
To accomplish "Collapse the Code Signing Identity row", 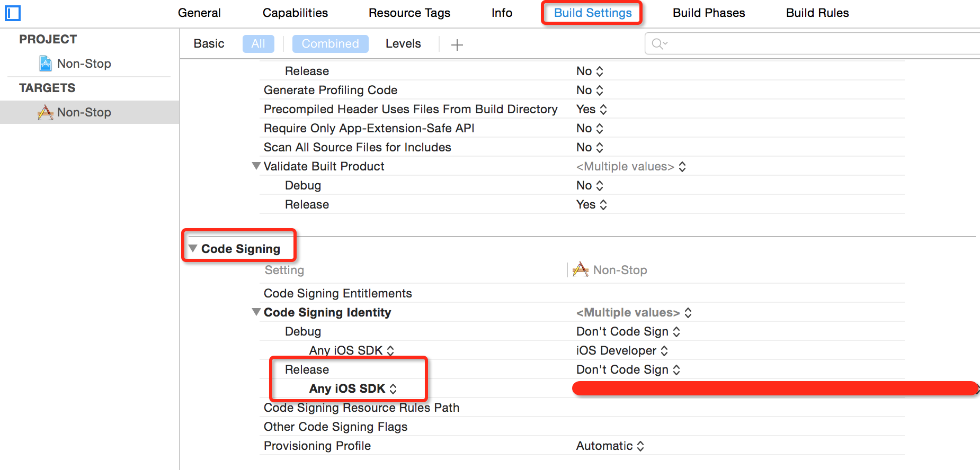I will [x=256, y=312].
